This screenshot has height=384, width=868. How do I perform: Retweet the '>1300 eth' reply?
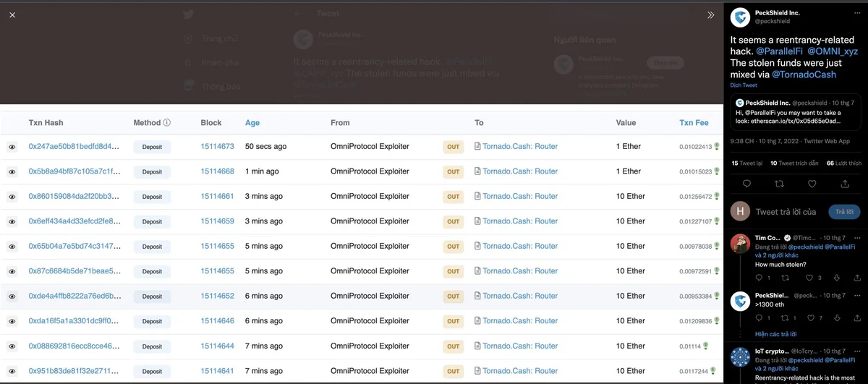coord(785,318)
